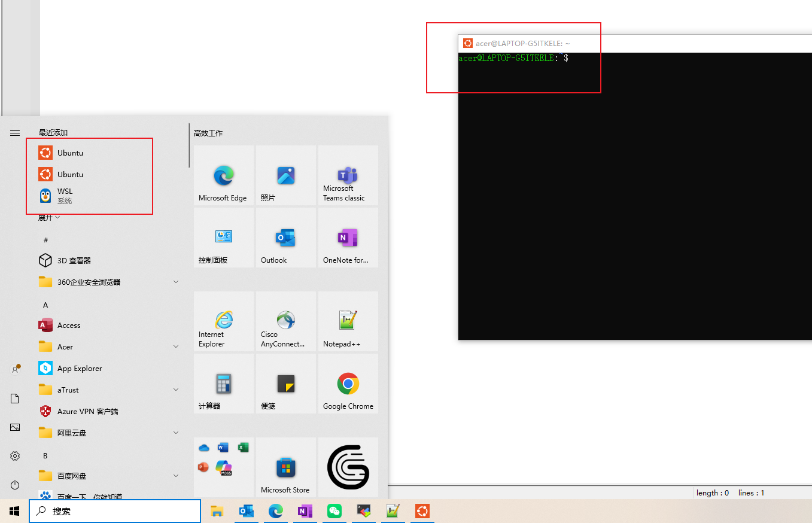Open the Microsoft Teams classic tile
The width and height of the screenshot is (812, 523).
[348, 175]
